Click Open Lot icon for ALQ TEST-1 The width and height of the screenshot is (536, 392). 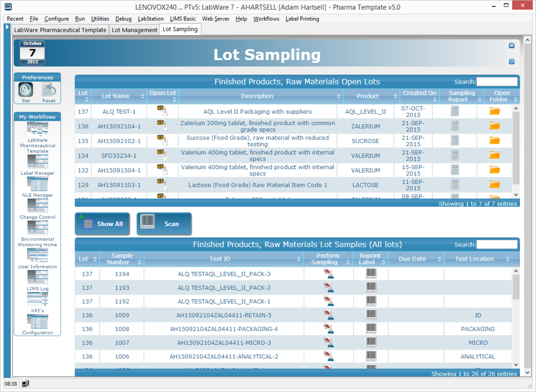coord(162,111)
